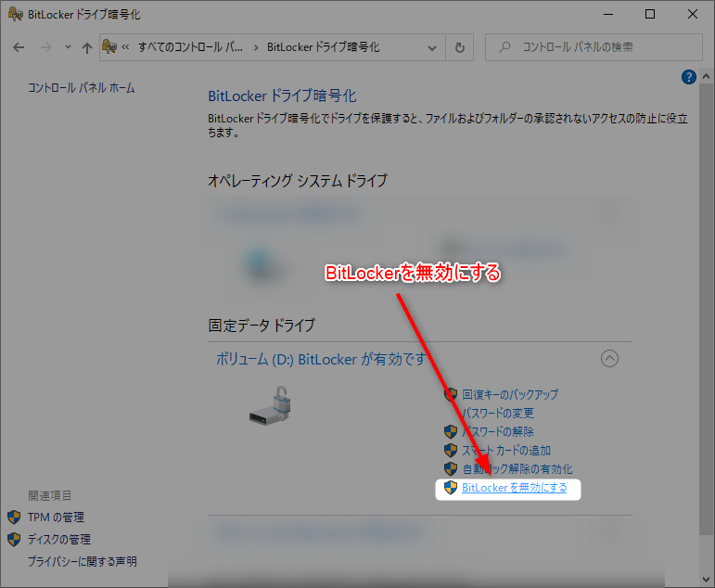Click パスワードの変更 link

pos(497,413)
